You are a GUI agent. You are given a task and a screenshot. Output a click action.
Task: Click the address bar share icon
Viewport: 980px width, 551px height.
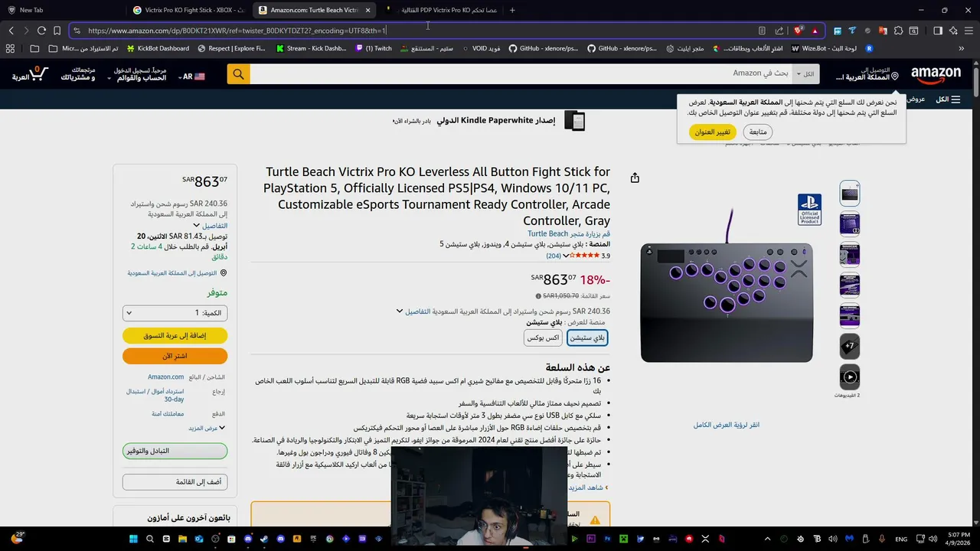[x=779, y=31]
